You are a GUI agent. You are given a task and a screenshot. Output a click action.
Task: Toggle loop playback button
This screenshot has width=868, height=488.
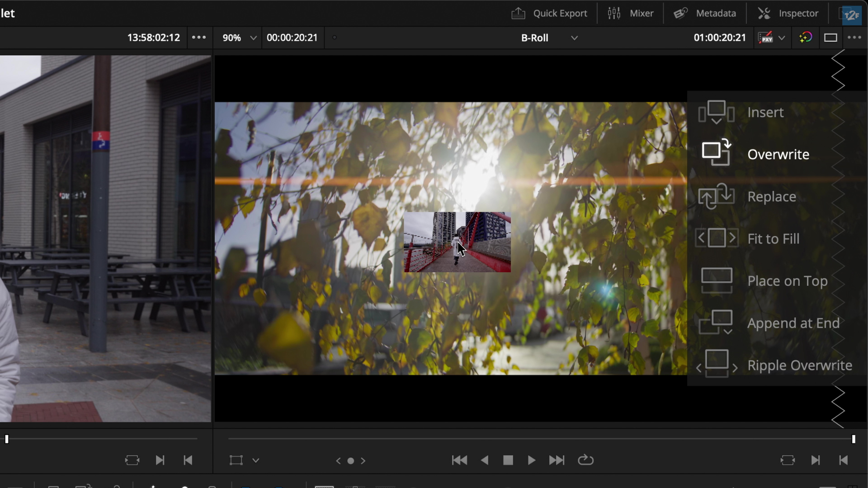coord(586,460)
